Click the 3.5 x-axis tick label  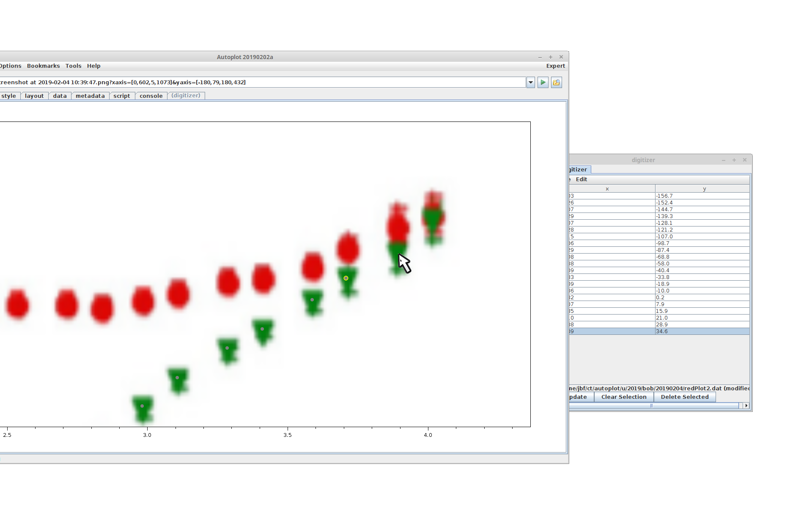coord(288,435)
